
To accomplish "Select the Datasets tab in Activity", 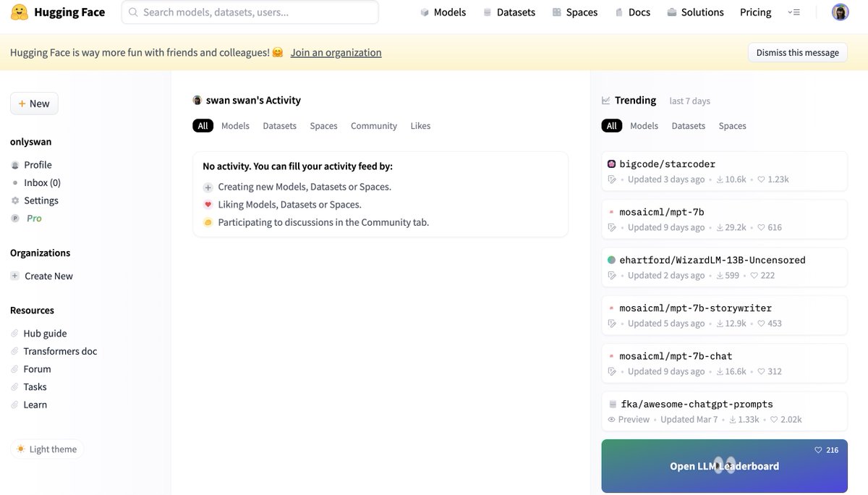I will (x=280, y=126).
